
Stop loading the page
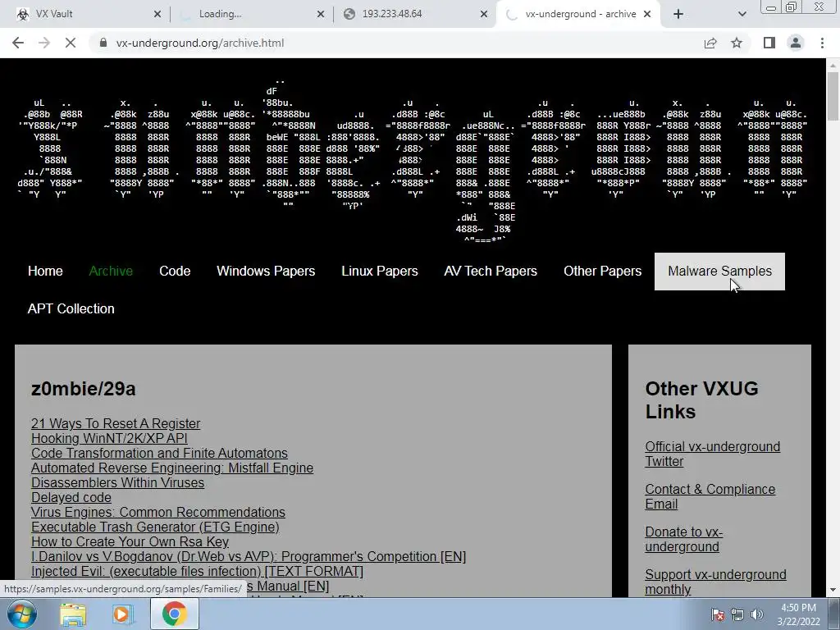tap(71, 43)
